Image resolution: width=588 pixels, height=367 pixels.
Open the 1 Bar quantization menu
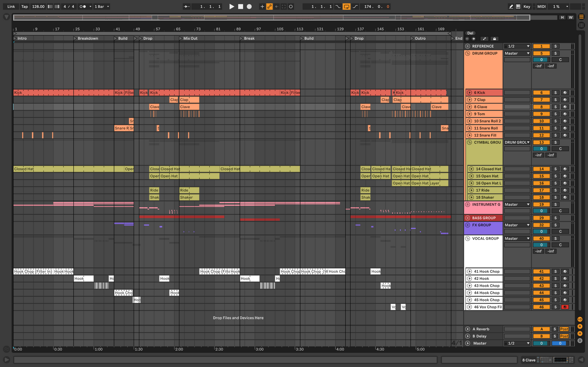[102, 7]
